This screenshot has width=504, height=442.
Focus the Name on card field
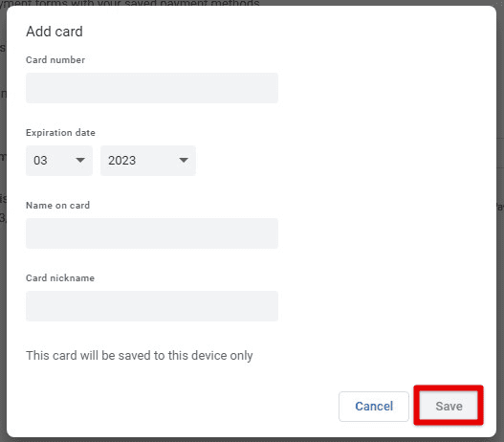click(152, 233)
